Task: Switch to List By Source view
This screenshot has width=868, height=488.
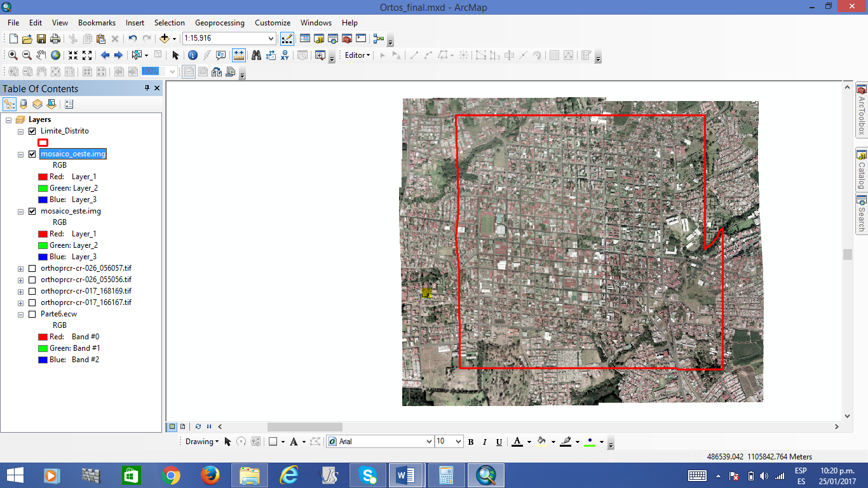Action: click(24, 104)
